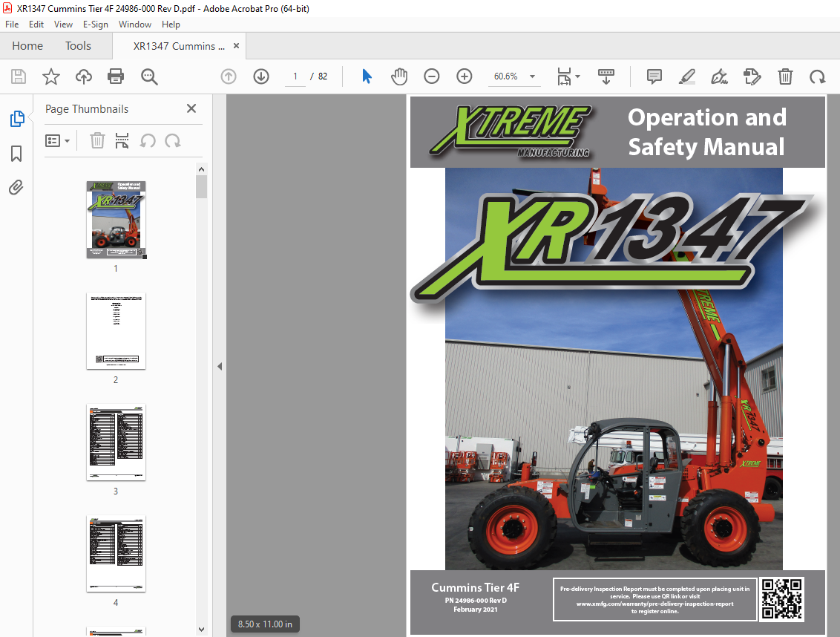The width and height of the screenshot is (840, 637).
Task: Open the Window menu
Action: click(135, 24)
